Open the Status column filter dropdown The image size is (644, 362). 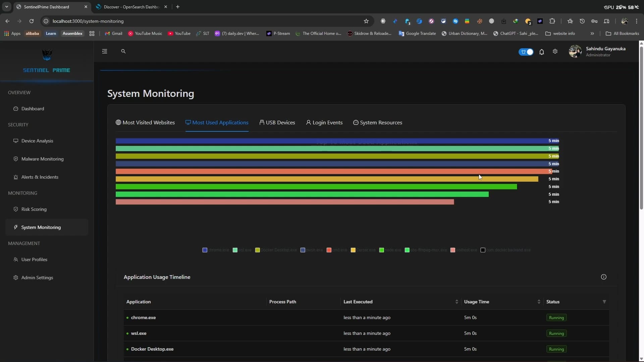pos(604,302)
